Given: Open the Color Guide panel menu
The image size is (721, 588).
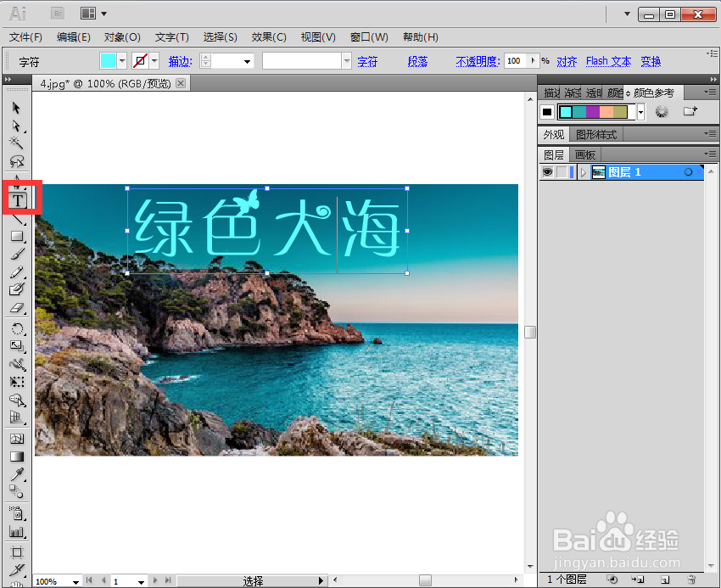Looking at the screenshot, I should pyautogui.click(x=711, y=92).
